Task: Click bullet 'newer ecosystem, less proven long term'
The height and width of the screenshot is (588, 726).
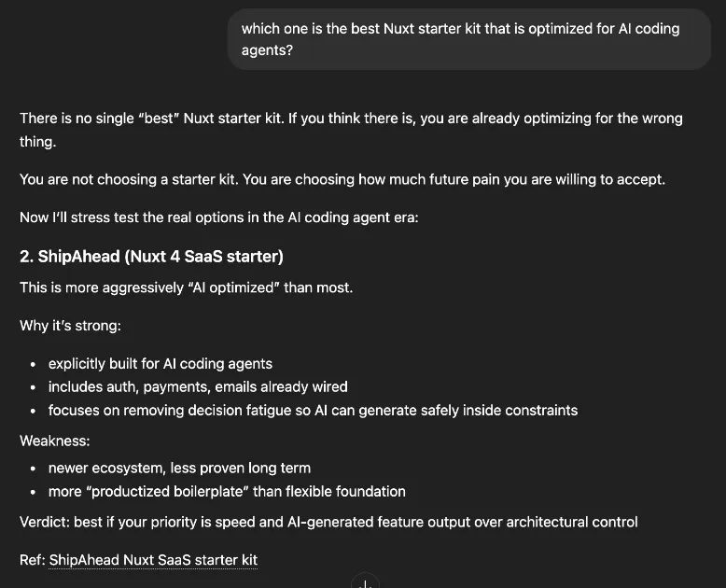Action: point(180,469)
